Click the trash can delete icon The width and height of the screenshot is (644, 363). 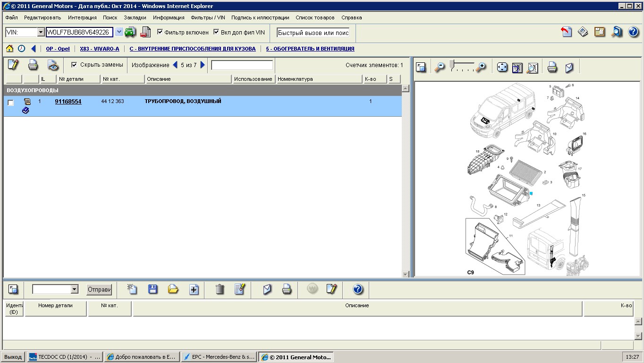click(x=220, y=289)
